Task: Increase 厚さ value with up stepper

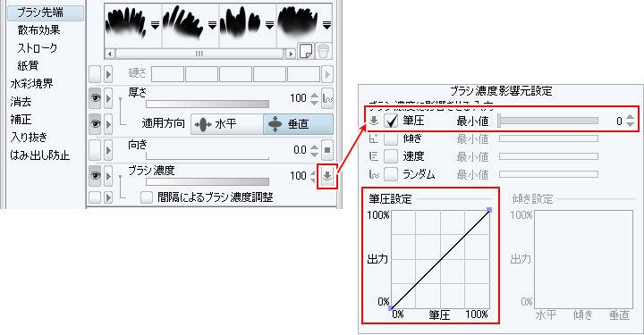Action: tap(314, 95)
